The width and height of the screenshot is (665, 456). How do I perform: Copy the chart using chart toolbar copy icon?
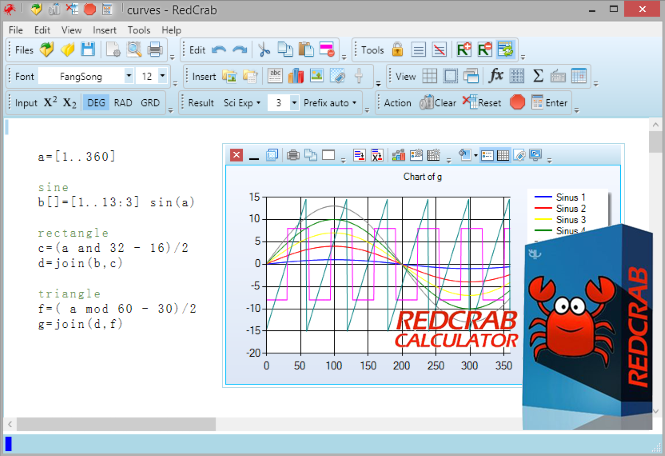point(310,155)
